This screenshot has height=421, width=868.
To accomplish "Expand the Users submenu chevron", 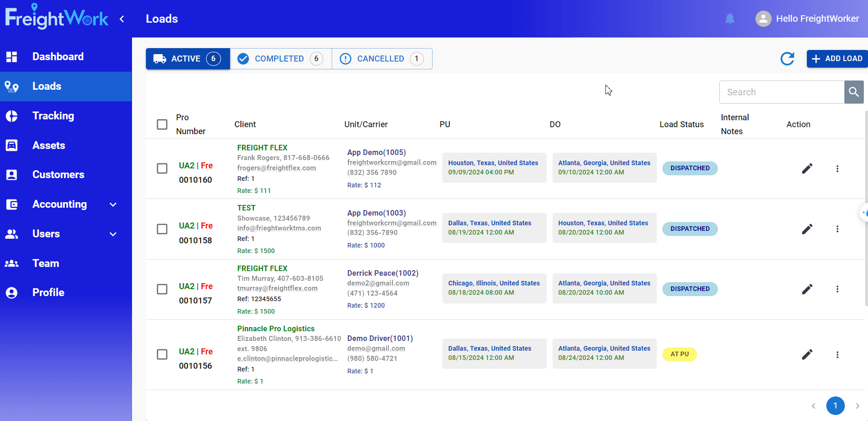I will pos(113,234).
